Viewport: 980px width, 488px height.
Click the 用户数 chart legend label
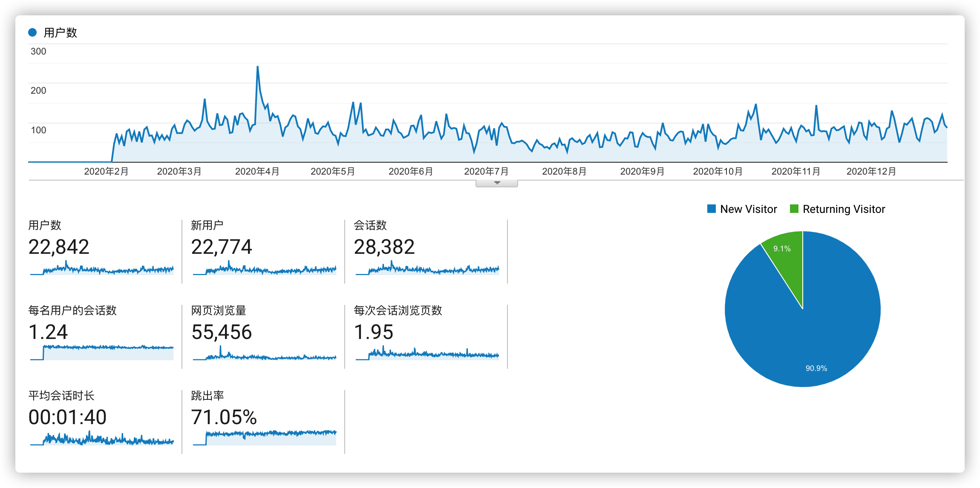pyautogui.click(x=60, y=32)
